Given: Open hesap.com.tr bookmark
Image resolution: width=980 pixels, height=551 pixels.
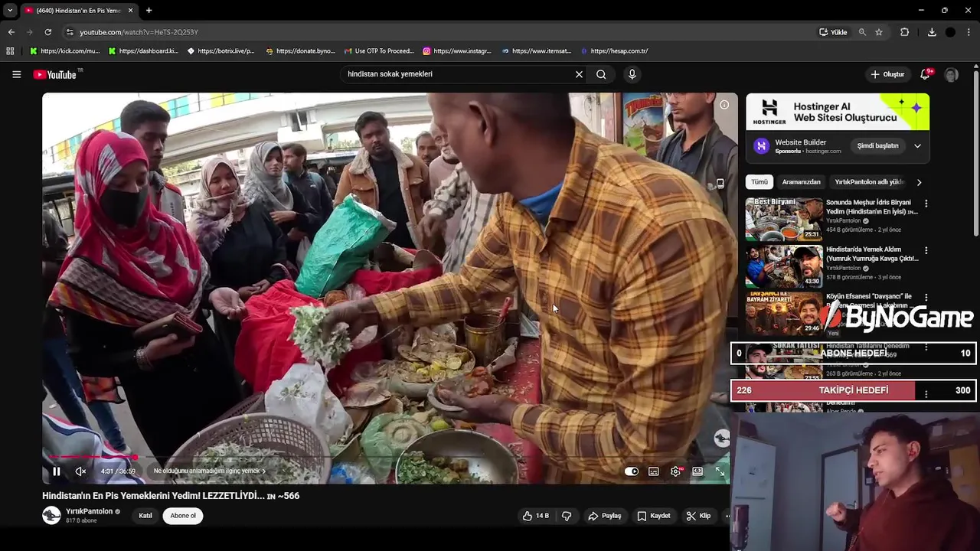Looking at the screenshot, I should click(614, 51).
